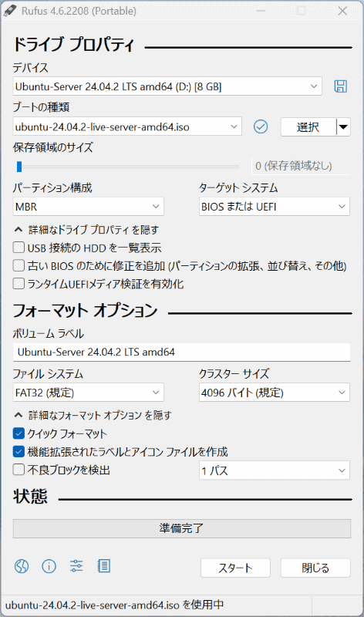Open the ブートの種類 ISO dropdown

[127, 126]
